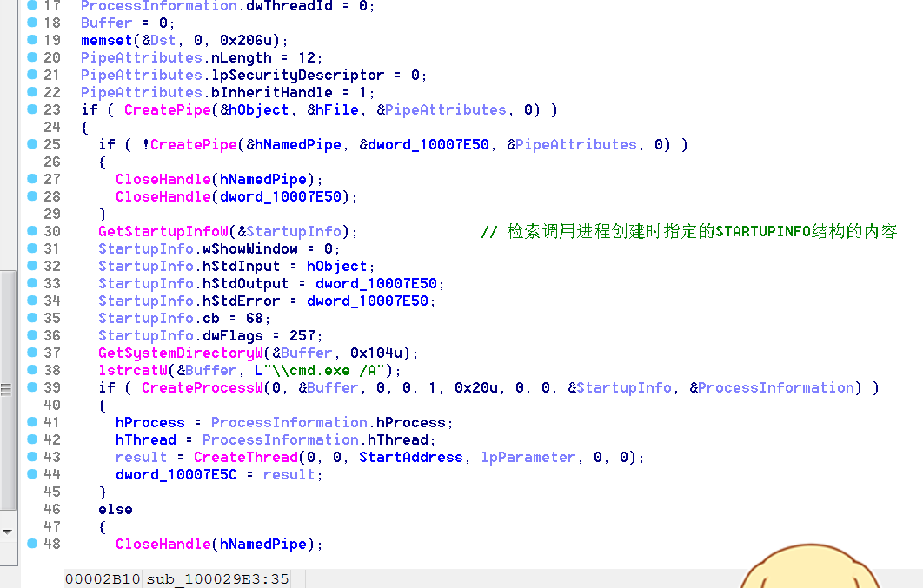The image size is (923, 588).
Task: Click CloseHandle call on line 27
Action: click(x=163, y=179)
